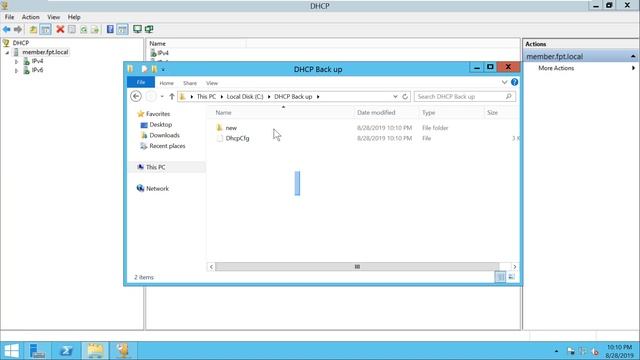The image size is (640, 360).
Task: Collapse member.fpt.local section in Actions pane
Action: [x=633, y=56]
